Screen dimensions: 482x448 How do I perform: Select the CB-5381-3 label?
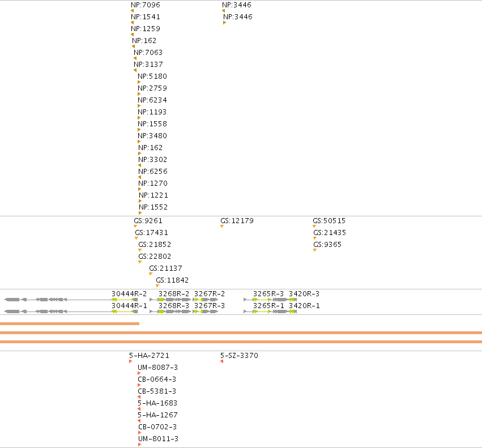coord(157,391)
